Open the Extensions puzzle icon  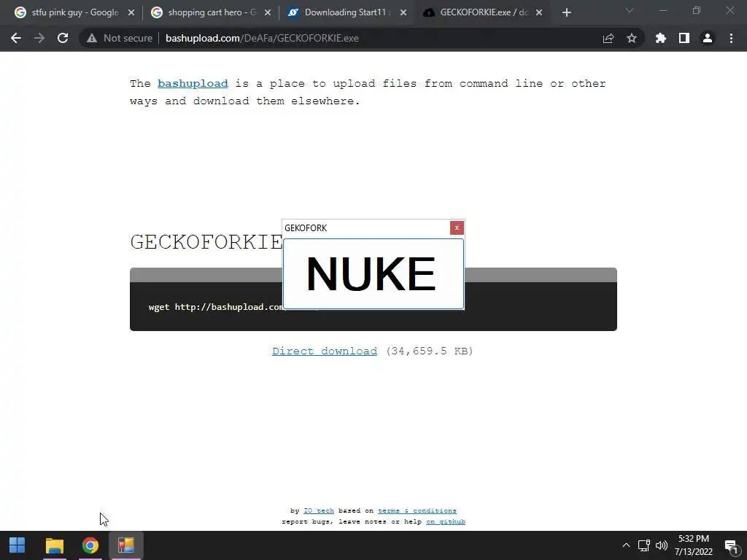[x=661, y=38]
